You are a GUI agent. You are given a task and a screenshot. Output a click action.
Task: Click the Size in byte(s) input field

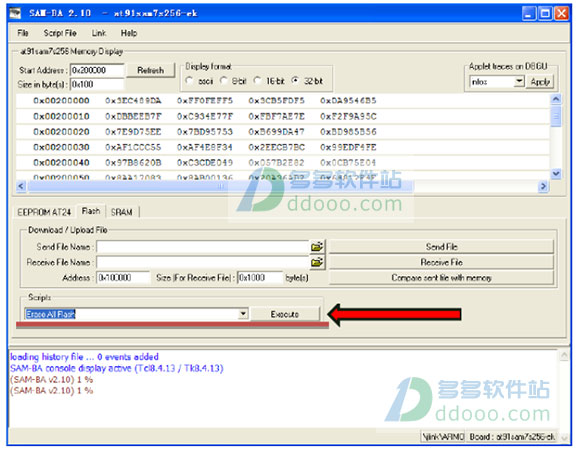tap(97, 84)
